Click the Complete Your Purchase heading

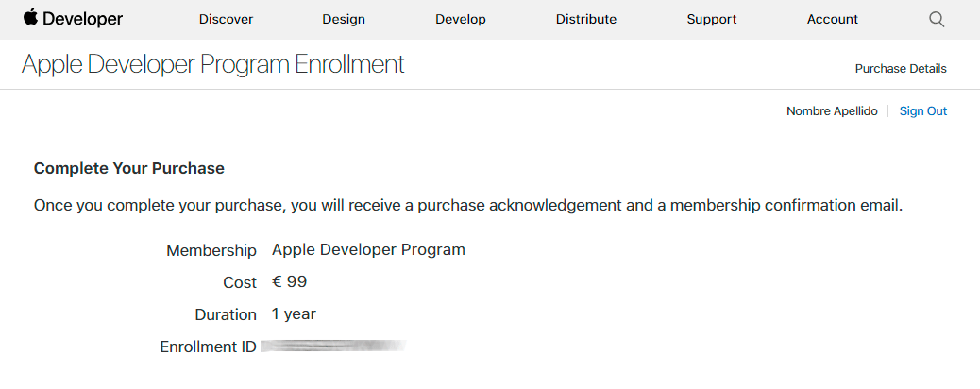pyautogui.click(x=129, y=169)
